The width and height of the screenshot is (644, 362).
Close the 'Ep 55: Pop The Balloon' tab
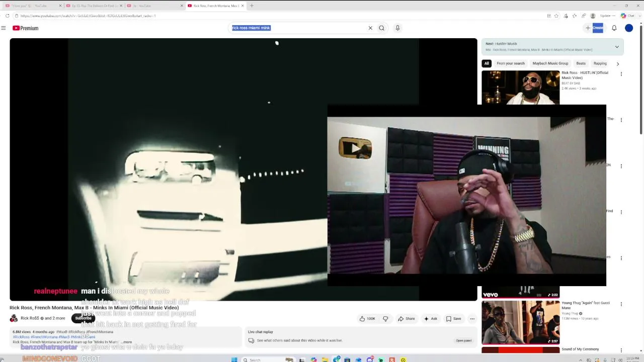[x=121, y=6]
